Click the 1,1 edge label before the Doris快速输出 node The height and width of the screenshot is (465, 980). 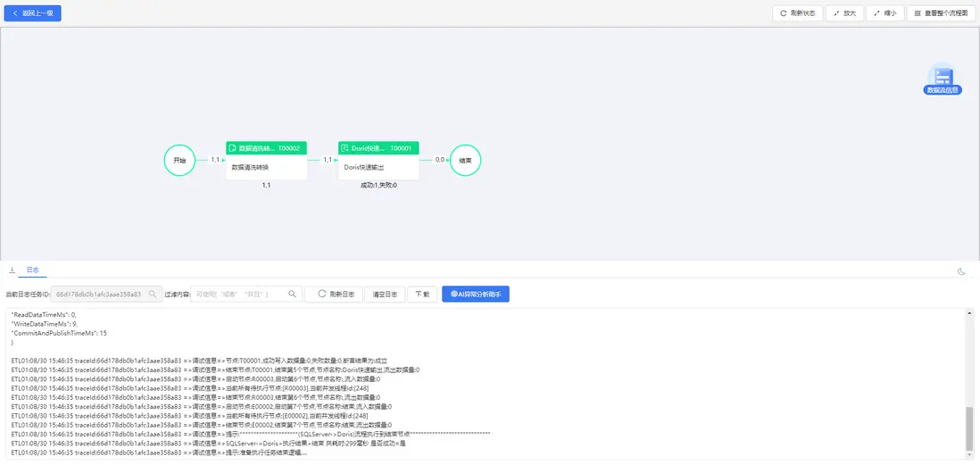328,160
